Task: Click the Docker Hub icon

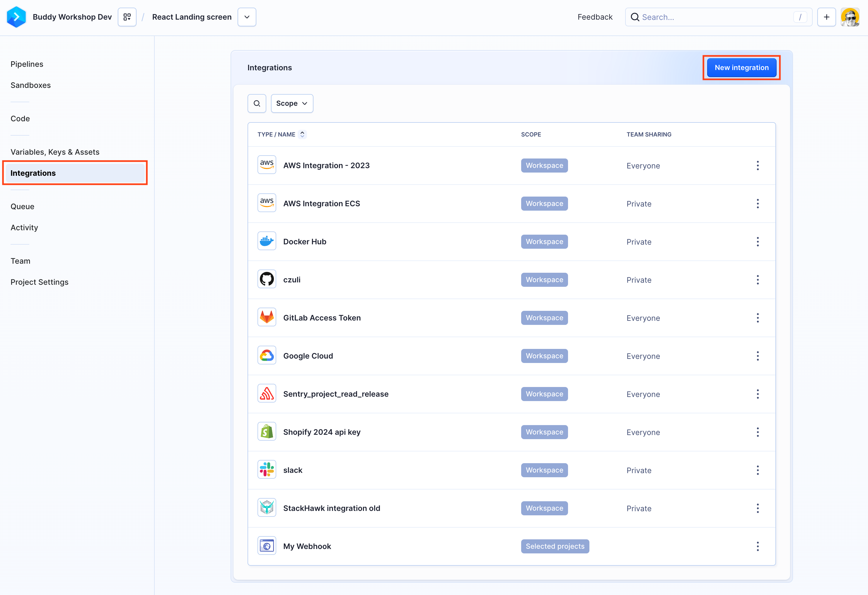Action: click(267, 241)
